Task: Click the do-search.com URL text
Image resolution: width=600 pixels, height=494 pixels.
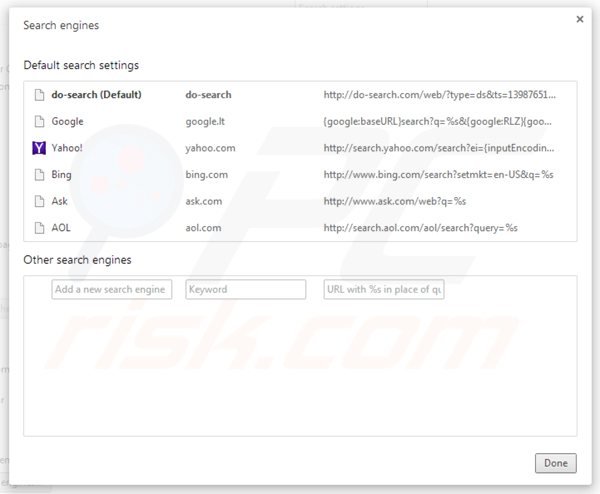Action: [440, 95]
